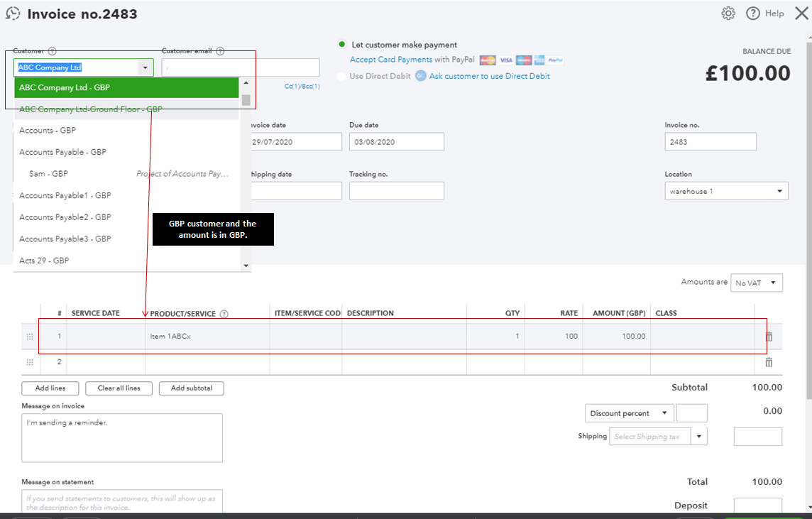Open the Select Shipping tax dropdown arrow
This screenshot has width=812, height=519.
(699, 437)
